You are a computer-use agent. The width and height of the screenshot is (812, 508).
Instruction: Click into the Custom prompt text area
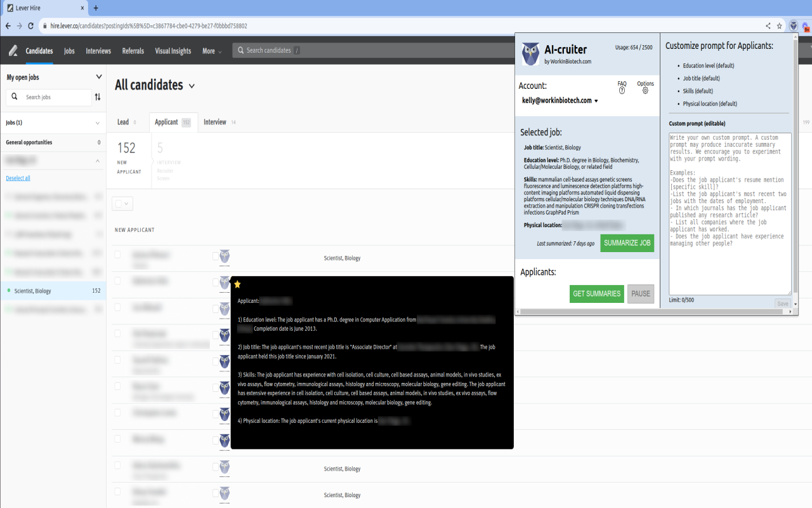[x=730, y=214]
